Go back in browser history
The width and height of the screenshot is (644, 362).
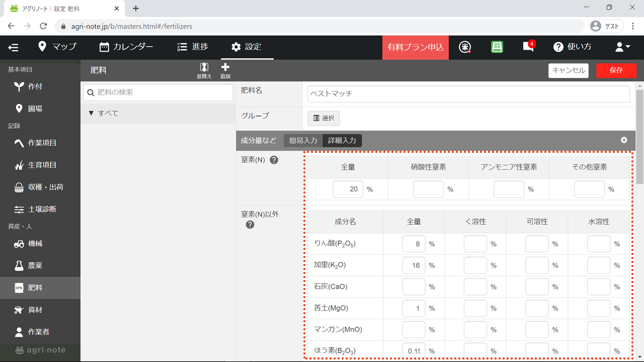(x=11, y=26)
